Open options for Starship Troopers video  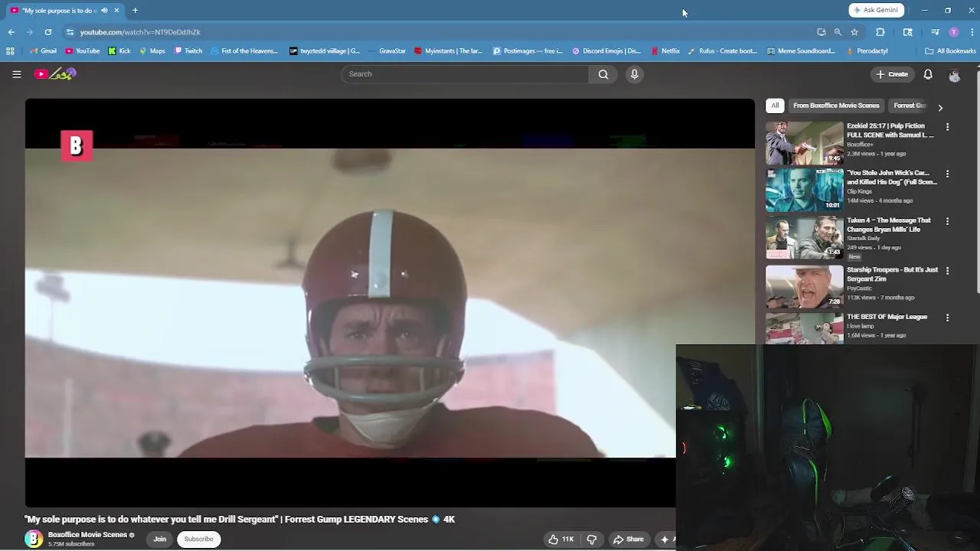[947, 270]
